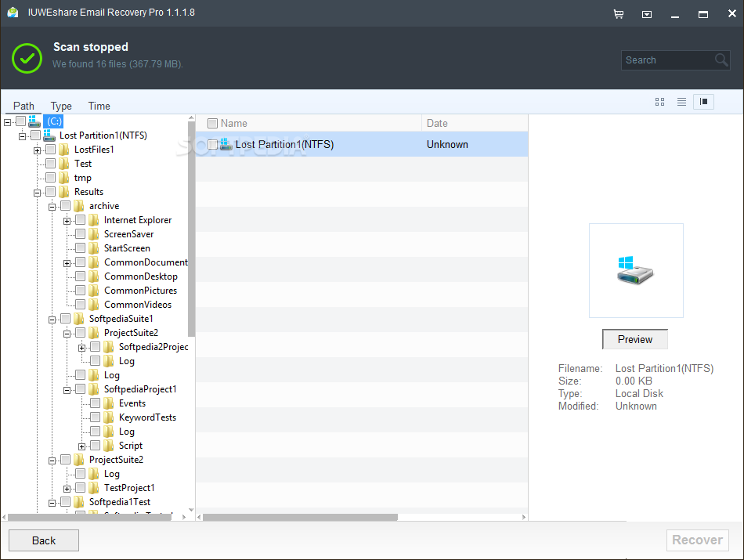The height and width of the screenshot is (560, 744).
Task: Click the tmp folder icon
Action: [64, 178]
